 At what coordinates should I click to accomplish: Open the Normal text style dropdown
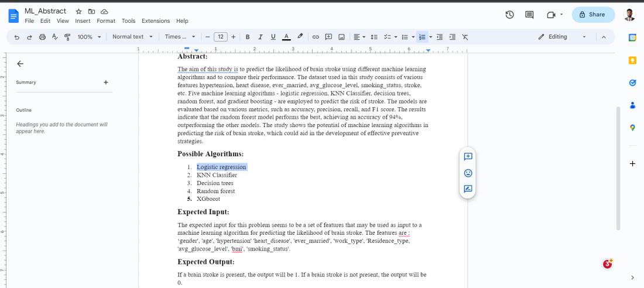[x=132, y=36]
